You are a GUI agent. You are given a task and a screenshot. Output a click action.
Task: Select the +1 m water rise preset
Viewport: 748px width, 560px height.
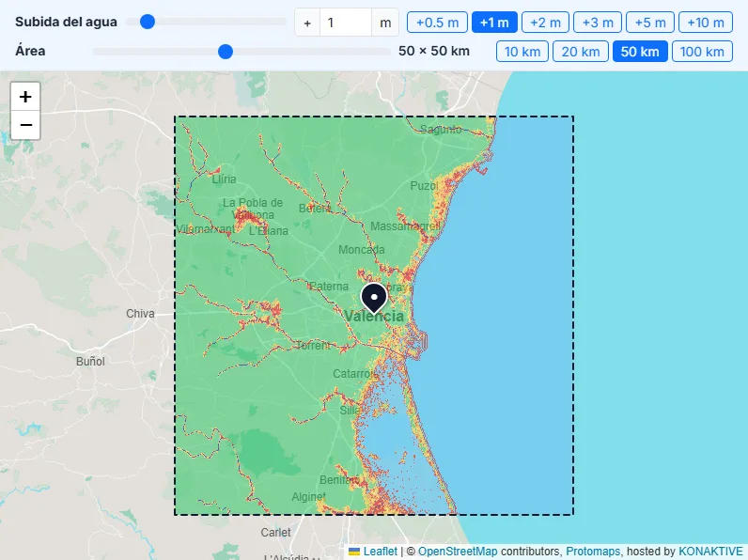494,23
